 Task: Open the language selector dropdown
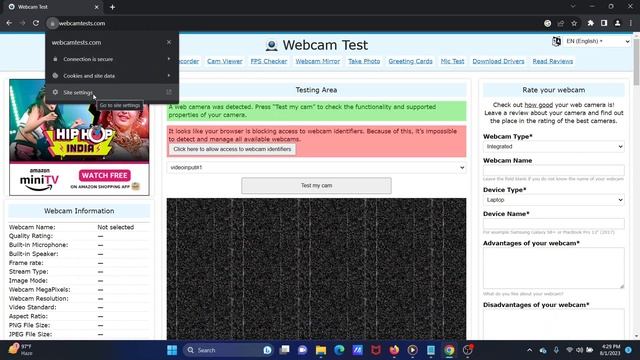tap(598, 41)
